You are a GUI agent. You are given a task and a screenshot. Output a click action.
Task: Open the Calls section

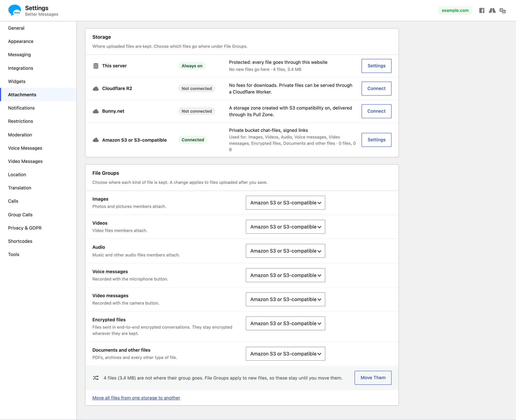pos(38,201)
